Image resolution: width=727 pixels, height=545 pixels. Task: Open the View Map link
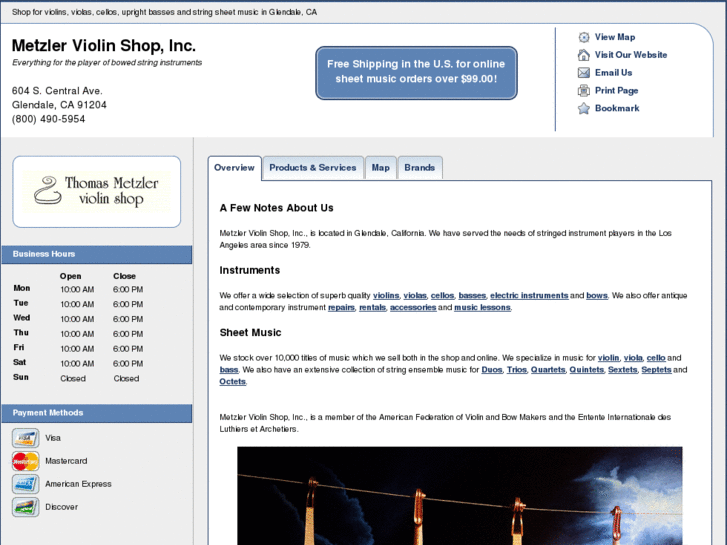pos(615,37)
